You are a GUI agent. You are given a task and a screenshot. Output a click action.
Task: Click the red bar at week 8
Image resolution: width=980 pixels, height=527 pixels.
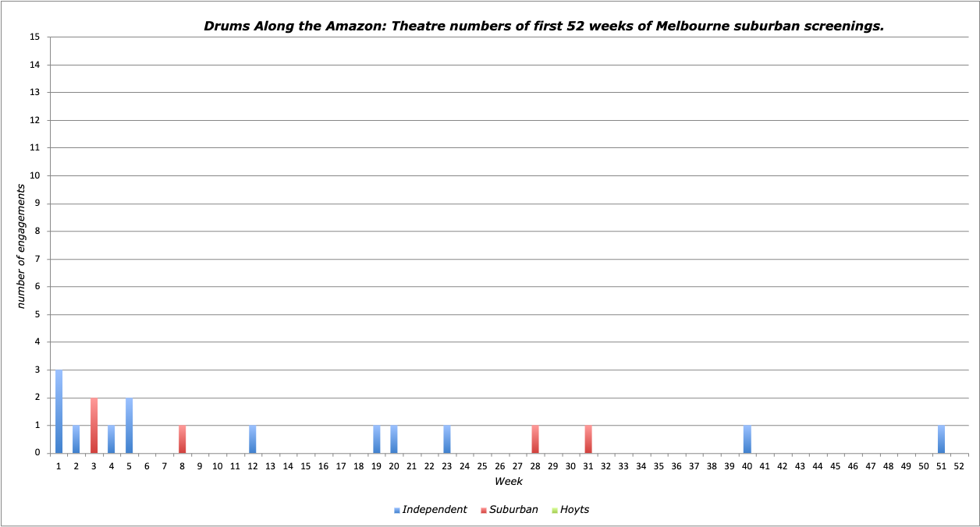[183, 440]
